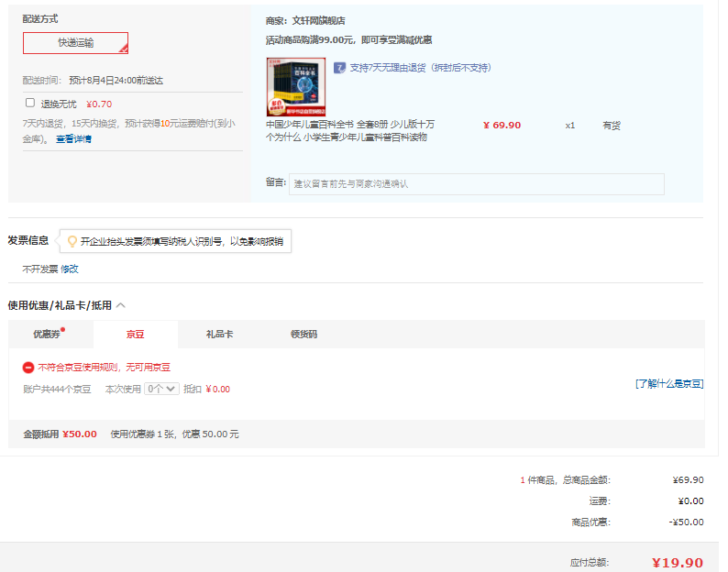Viewport: 728px width, 572px height.
Task: Click the 商品优惠 -¥50.00 value
Action: (x=686, y=522)
